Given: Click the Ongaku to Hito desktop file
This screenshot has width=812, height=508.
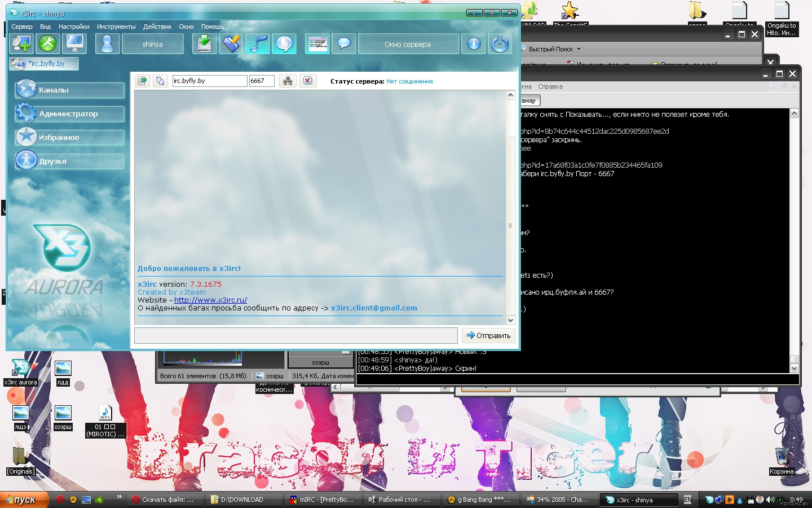Looking at the screenshot, I should (x=782, y=19).
